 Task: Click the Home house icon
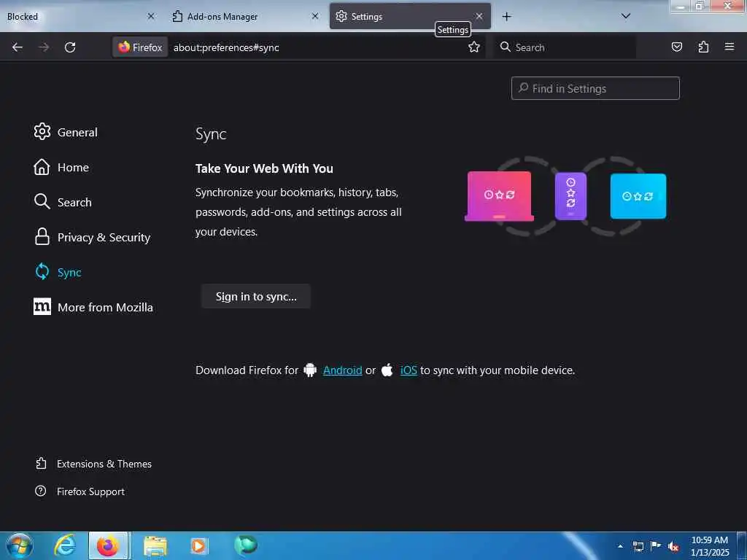click(42, 167)
